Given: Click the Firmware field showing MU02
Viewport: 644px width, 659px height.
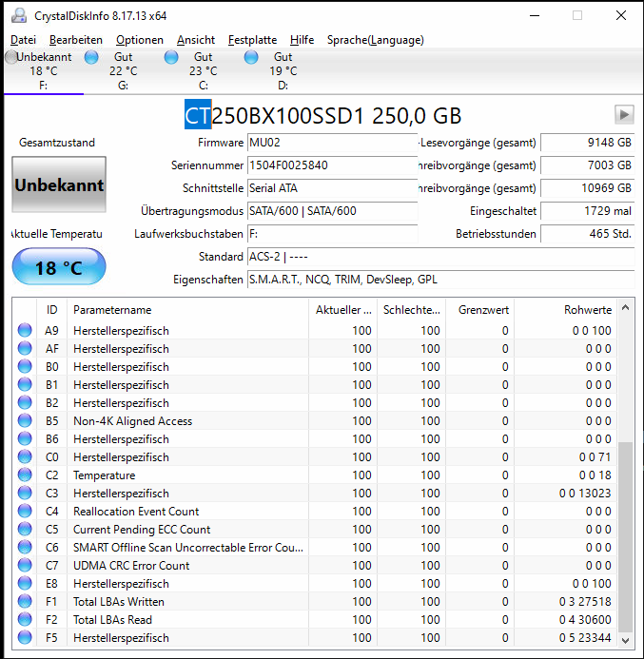Looking at the screenshot, I should click(x=333, y=143).
